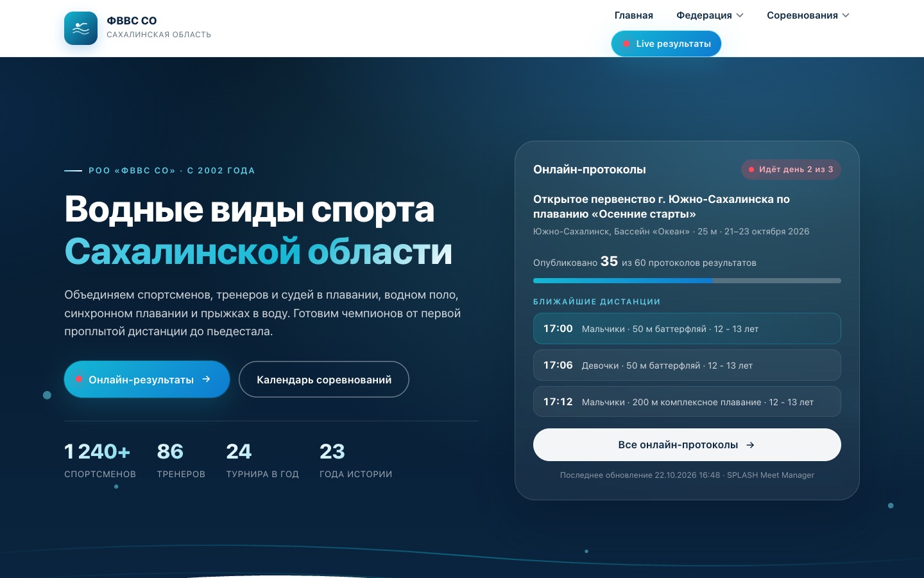Open Все онлайн-протоколы button
Viewport: 924px width, 578px height.
coord(687,444)
